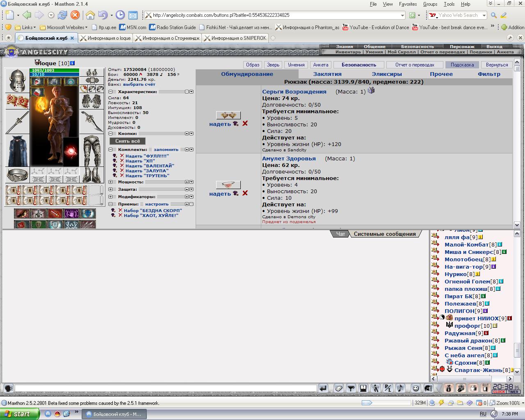
Task: Open the Заклятия inventory tab
Action: tap(327, 74)
